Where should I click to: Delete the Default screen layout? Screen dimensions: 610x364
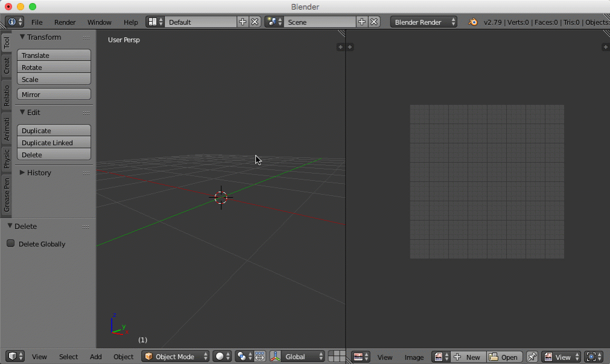pyautogui.click(x=255, y=22)
